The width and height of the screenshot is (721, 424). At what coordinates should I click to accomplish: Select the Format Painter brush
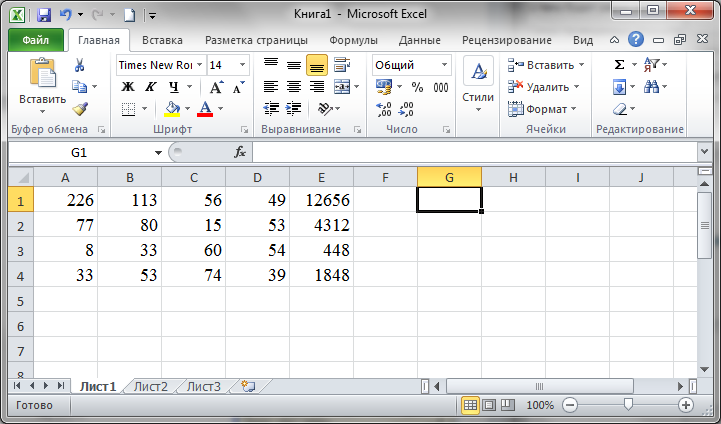[x=80, y=109]
